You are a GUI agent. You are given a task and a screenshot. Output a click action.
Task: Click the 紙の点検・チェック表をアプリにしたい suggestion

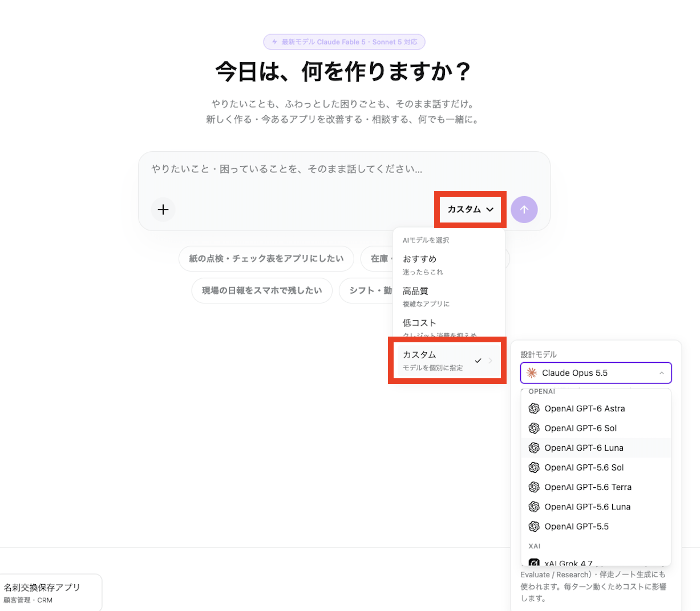click(266, 258)
